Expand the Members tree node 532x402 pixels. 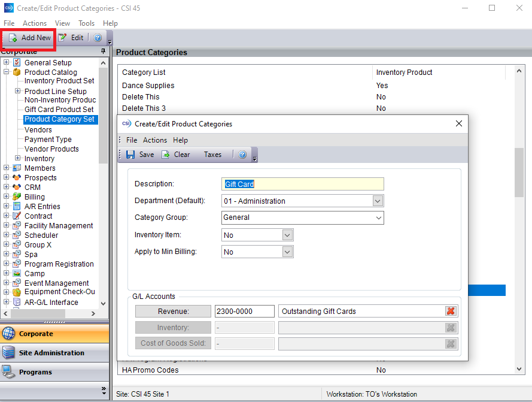click(x=7, y=168)
